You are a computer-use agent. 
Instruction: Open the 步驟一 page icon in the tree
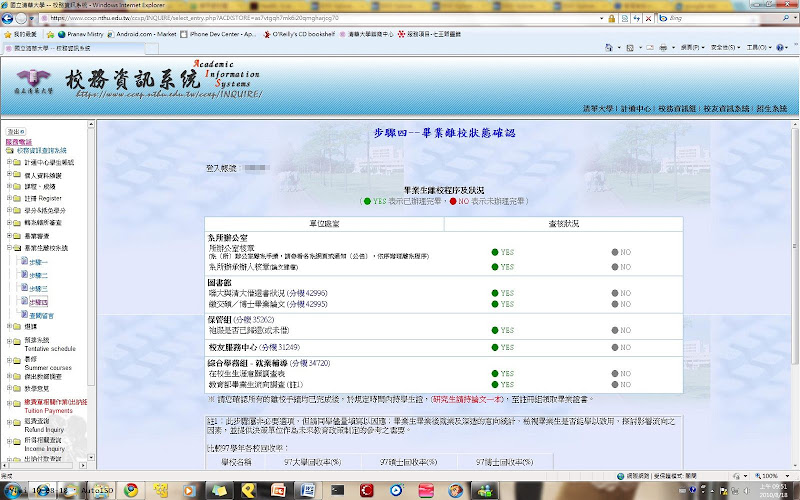(x=23, y=261)
